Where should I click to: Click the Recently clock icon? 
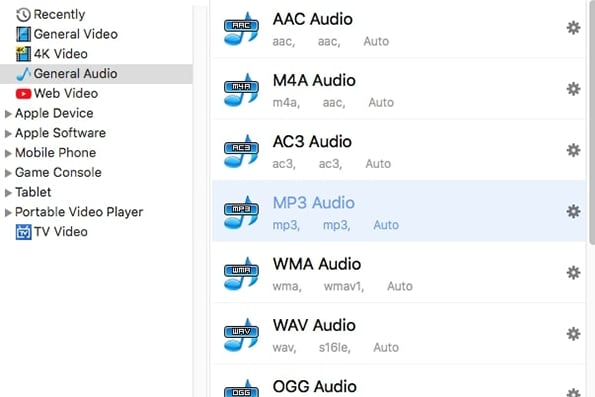[23, 15]
